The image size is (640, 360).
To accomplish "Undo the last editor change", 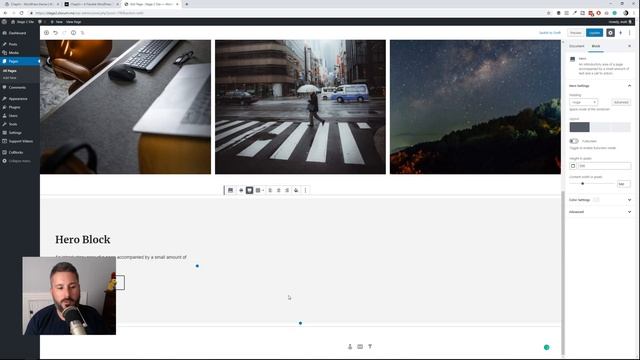I will pyautogui.click(x=56, y=33).
